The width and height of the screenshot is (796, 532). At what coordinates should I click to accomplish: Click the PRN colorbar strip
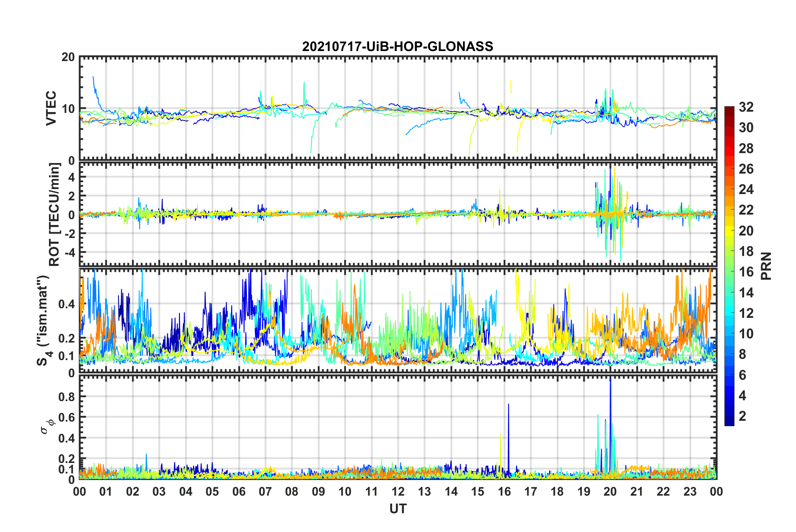point(729,266)
